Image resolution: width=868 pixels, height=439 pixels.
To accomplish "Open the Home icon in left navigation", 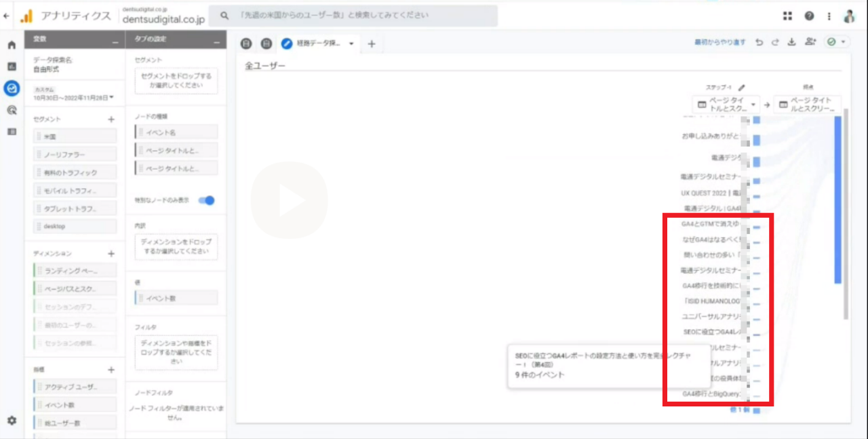I will click(12, 45).
